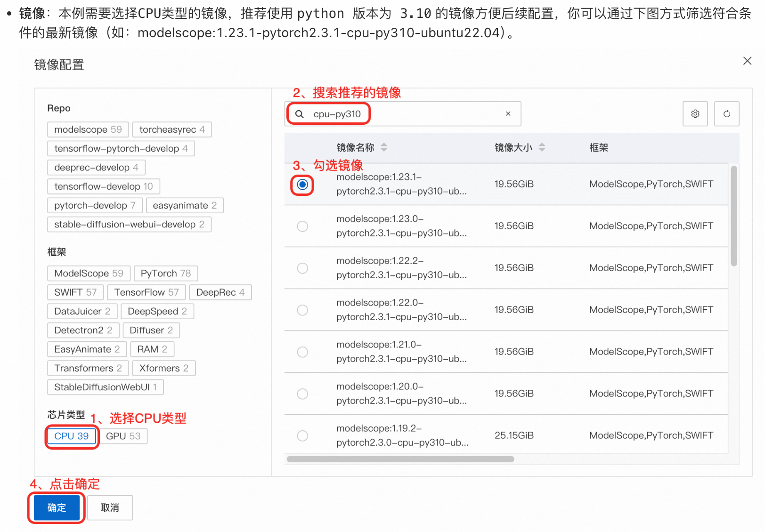Sort by 镜像大小 column arrows
The width and height of the screenshot is (765, 532).
point(542,147)
